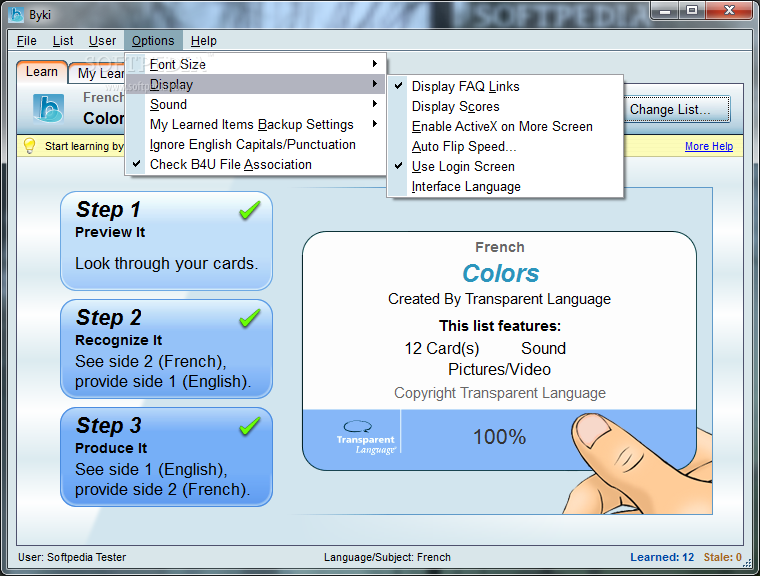Click the Sound feature text on card
Viewport: 760px width, 576px height.
pos(543,348)
